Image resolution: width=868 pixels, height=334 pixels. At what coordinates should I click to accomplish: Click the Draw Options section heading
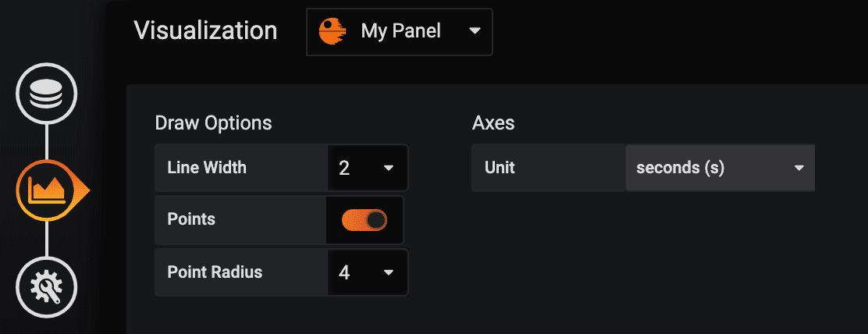click(213, 123)
